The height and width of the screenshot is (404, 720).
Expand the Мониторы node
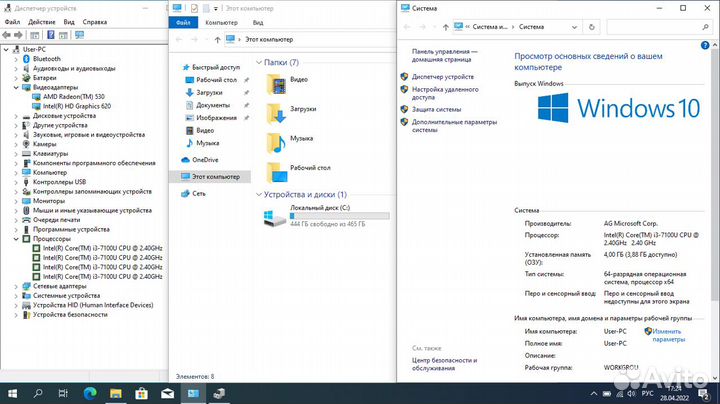point(16,201)
